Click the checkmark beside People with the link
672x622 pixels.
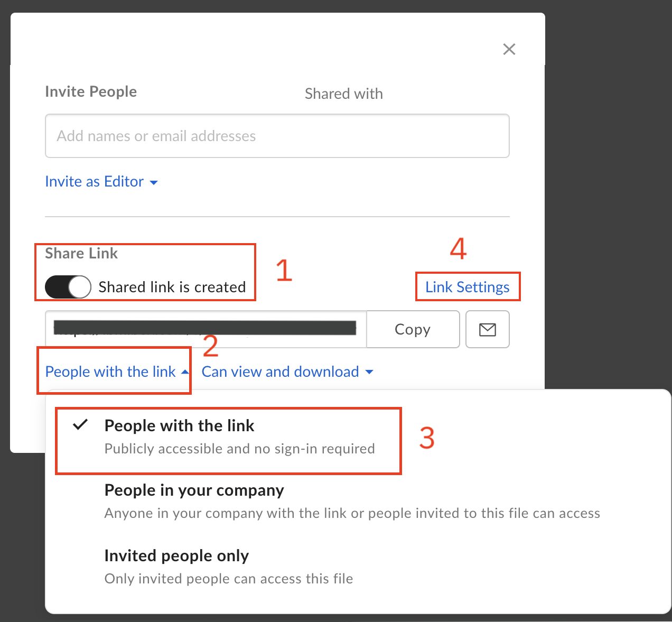(x=80, y=425)
